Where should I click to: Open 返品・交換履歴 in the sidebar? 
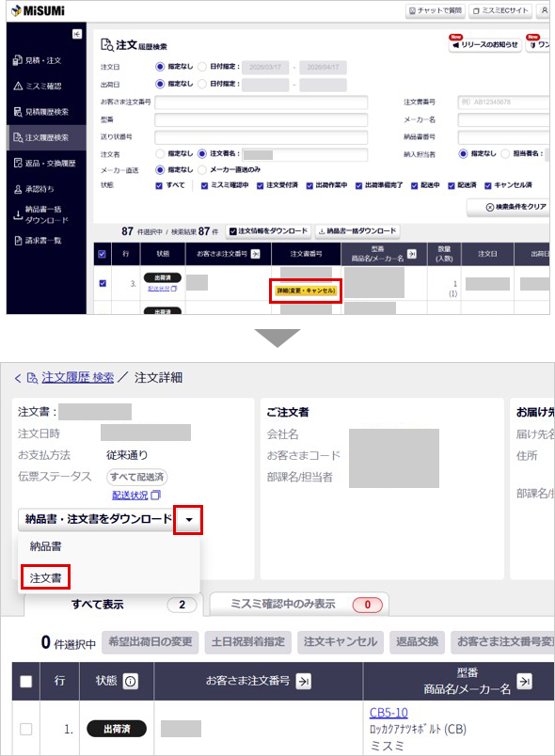(x=44, y=163)
